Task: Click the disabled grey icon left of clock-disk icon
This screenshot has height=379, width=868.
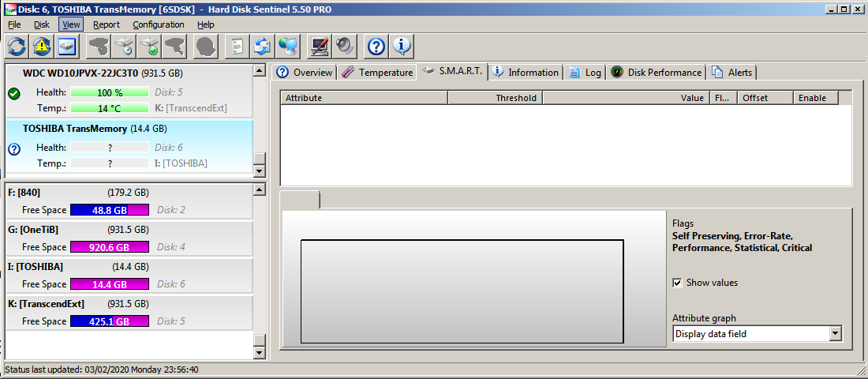Action: [99, 46]
